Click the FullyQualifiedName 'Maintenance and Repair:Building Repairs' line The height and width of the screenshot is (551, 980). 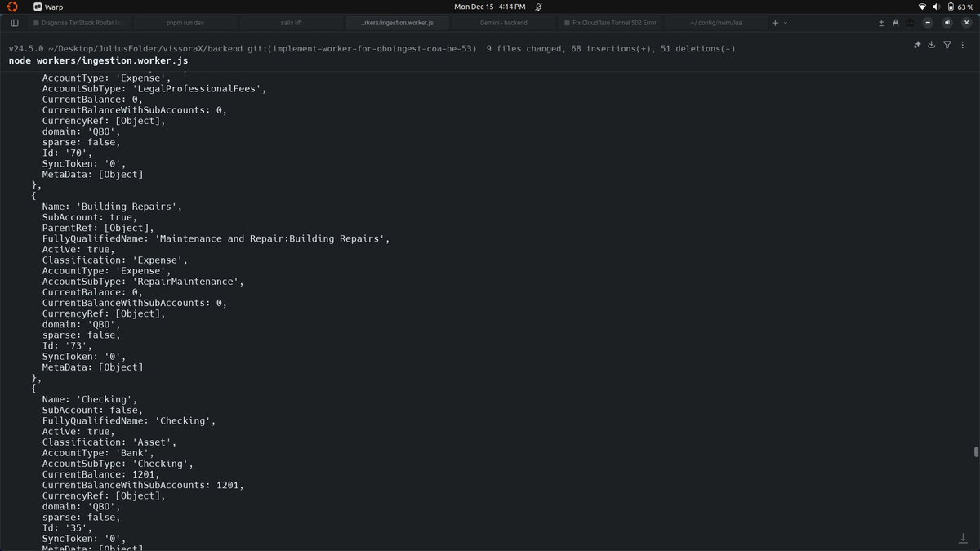coord(216,238)
